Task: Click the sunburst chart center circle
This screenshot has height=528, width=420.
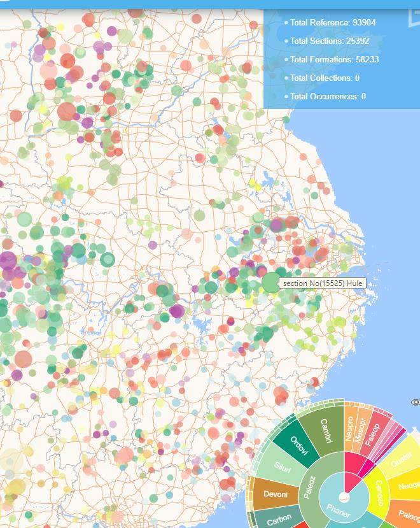Action: 344,496
